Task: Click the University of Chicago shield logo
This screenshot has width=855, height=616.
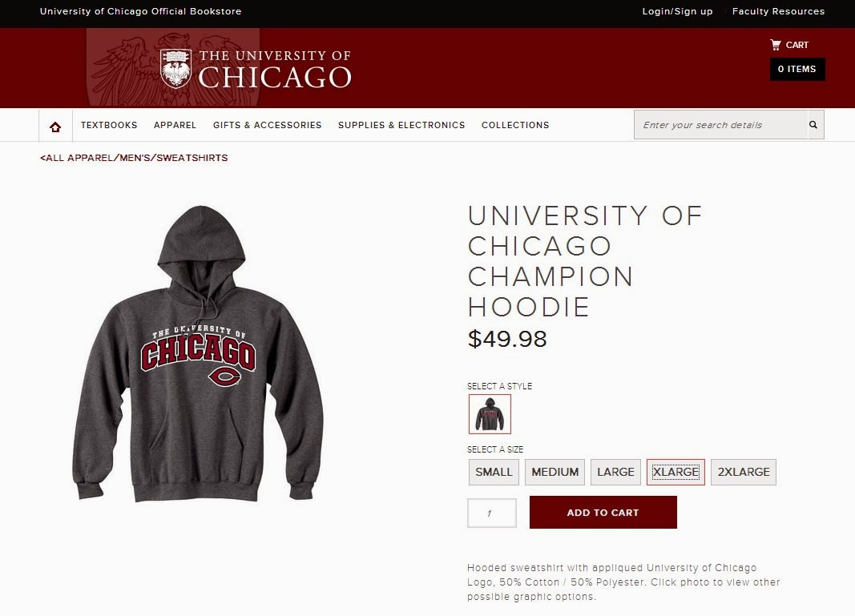Action: 175,68
